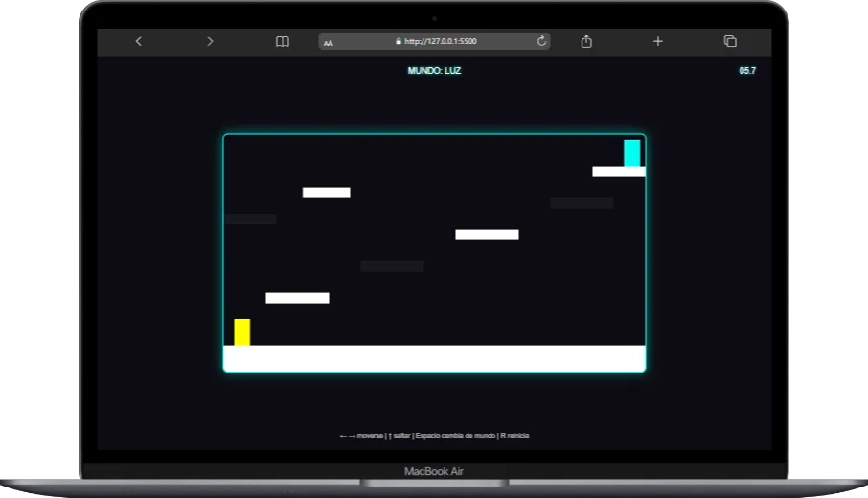Viewport: 868px width, 498px height.
Task: Click the white floor of the level
Action: (434, 358)
